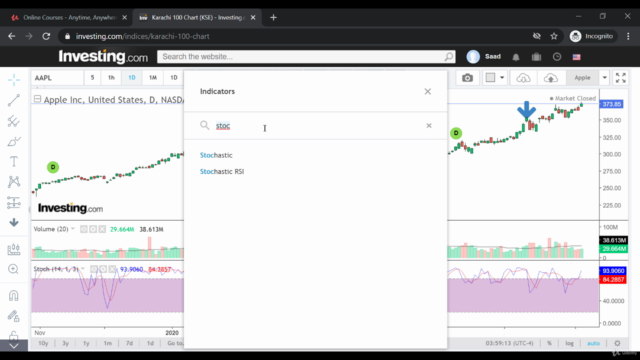Select the 1h interval button

point(111,78)
